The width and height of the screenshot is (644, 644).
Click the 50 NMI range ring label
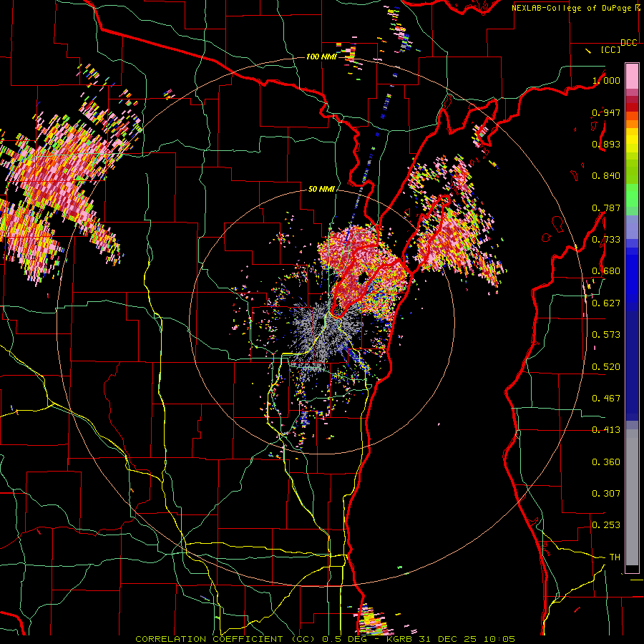[x=321, y=189]
